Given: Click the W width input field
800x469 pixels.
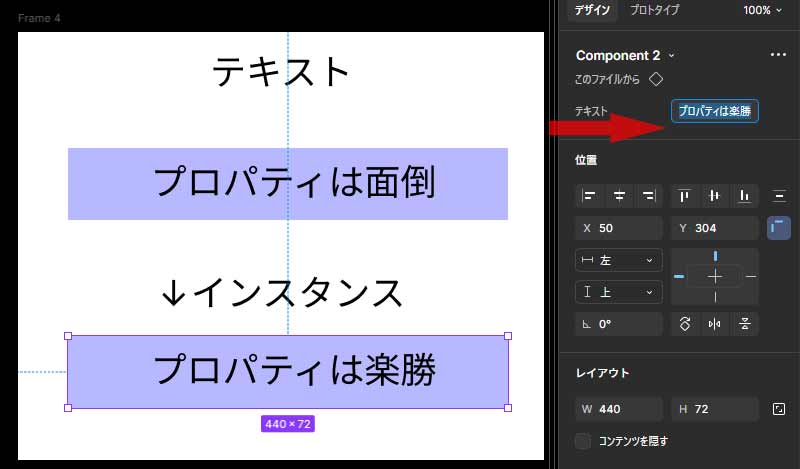Looking at the screenshot, I should tap(620, 409).
